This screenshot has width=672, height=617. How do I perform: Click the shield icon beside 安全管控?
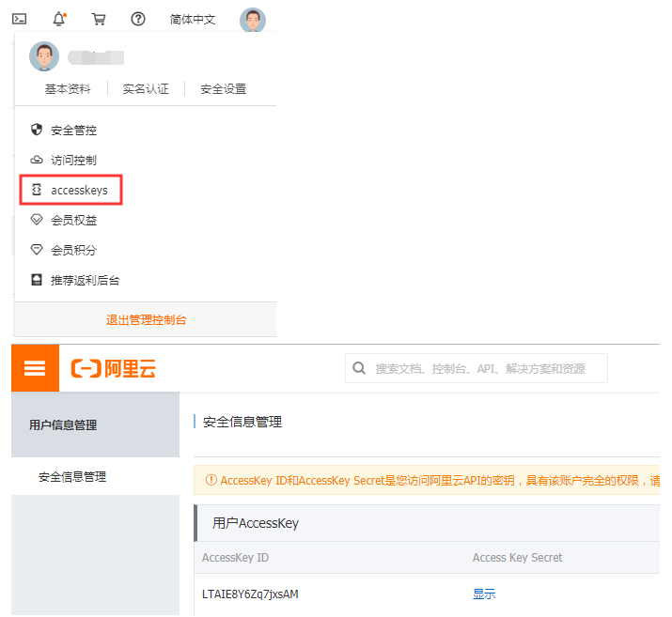pos(37,130)
